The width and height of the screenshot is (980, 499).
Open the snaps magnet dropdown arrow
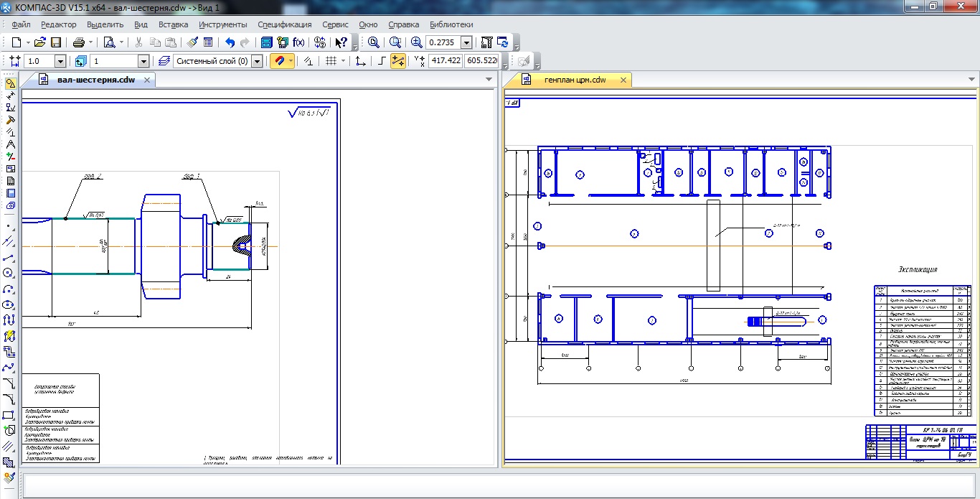pyautogui.click(x=291, y=61)
